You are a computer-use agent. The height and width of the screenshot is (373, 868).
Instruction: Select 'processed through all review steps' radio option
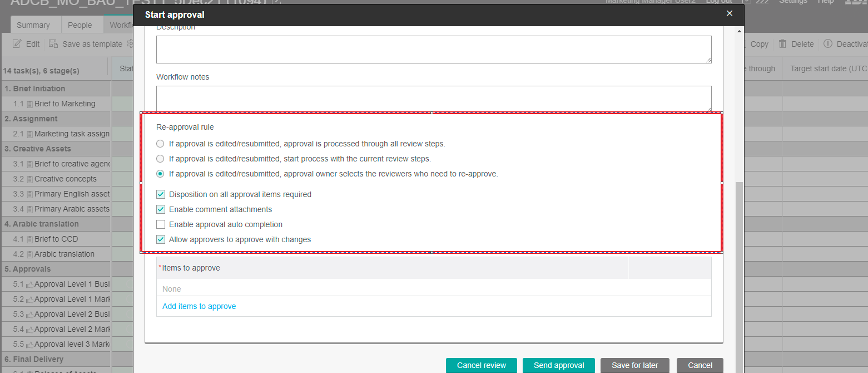tap(160, 144)
